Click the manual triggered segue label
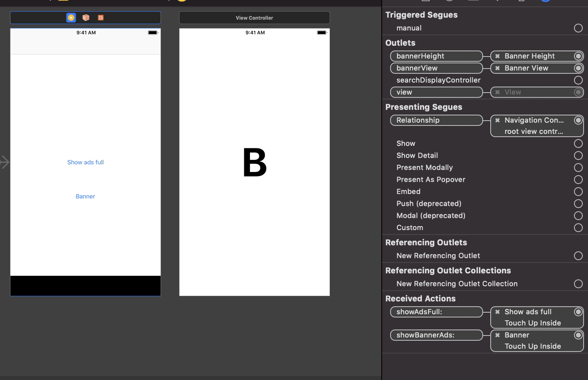 [x=409, y=28]
